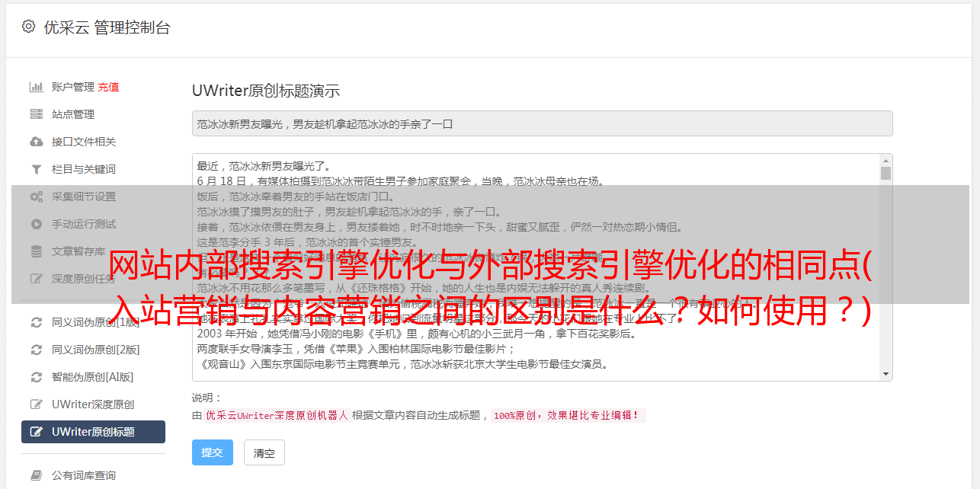Click the article textarea scrollbar up arrow
The width and height of the screenshot is (980, 489).
point(886,161)
